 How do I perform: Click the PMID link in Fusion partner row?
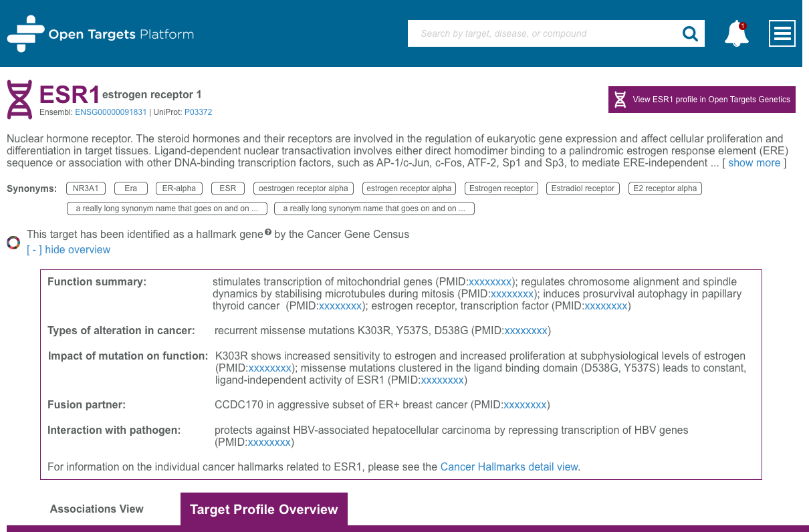(525, 404)
